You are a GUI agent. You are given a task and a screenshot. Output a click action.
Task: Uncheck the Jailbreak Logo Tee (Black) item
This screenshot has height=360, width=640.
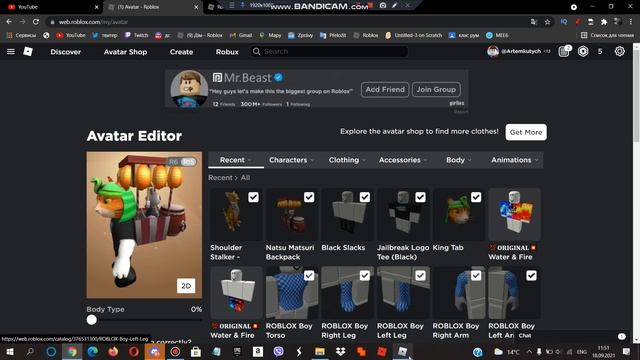click(x=420, y=197)
